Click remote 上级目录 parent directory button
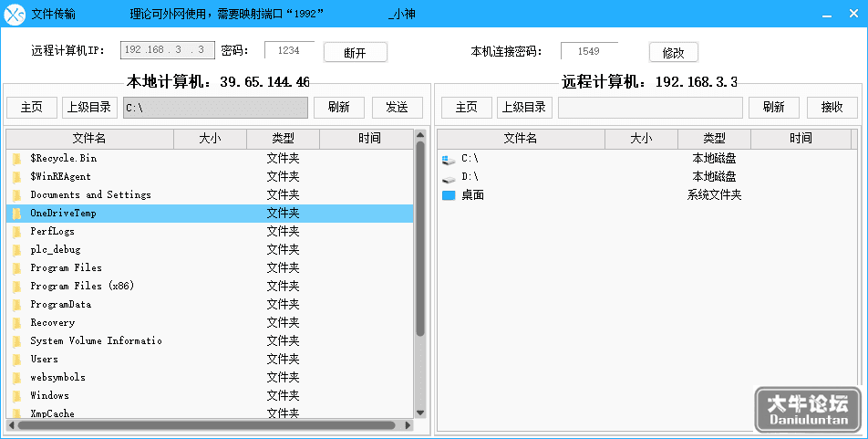Viewport: 868px width, 439px height. (523, 108)
